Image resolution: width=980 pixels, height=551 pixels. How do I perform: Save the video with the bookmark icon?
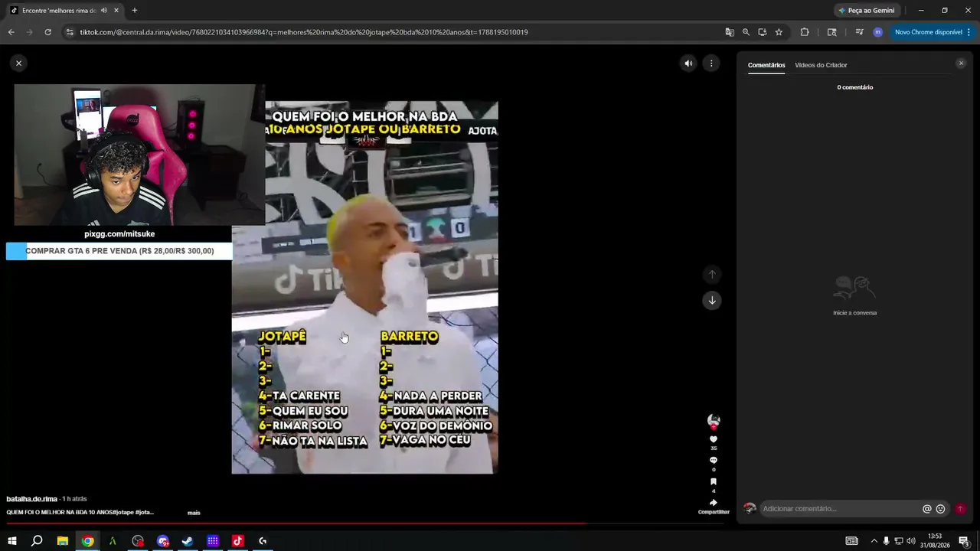coord(714,482)
